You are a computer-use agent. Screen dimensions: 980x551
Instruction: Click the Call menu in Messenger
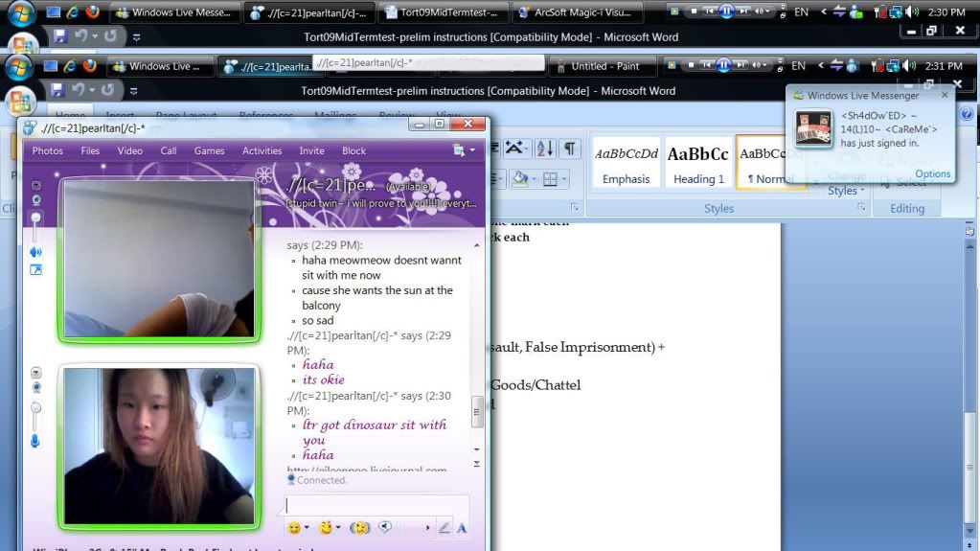point(169,150)
